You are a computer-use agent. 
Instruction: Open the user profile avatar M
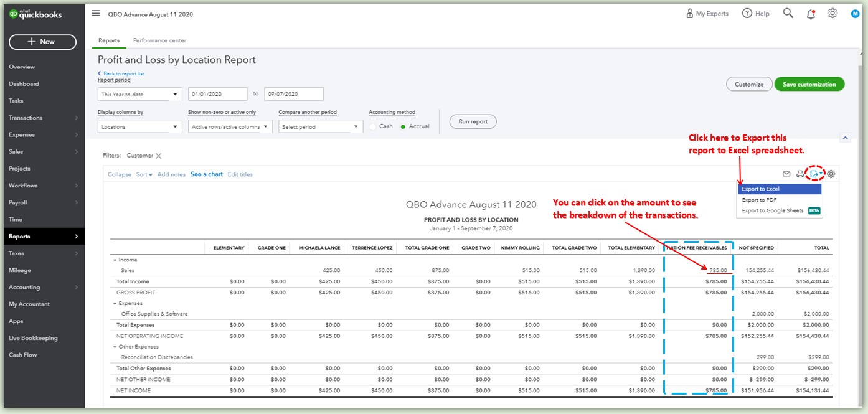(854, 14)
